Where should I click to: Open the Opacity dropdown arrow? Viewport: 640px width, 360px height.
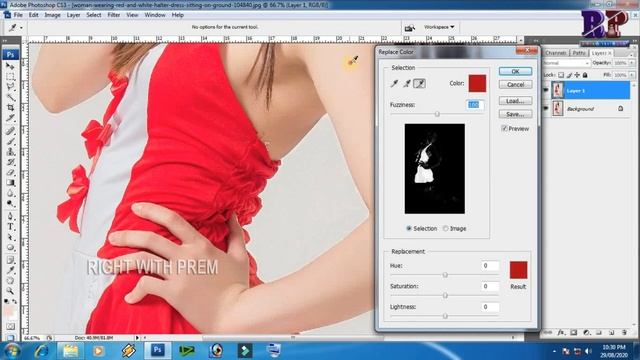632,63
